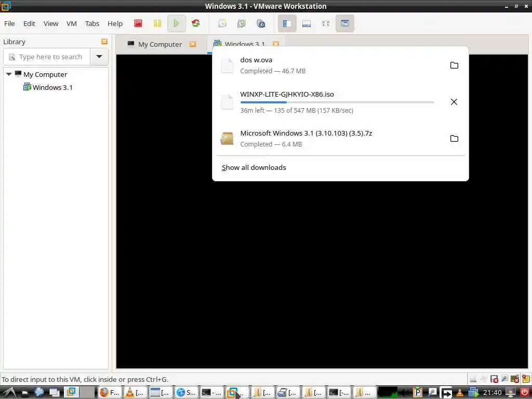Click the Microsoft Windows 3.1 7z entry
This screenshot has height=399, width=532.
[340, 138]
